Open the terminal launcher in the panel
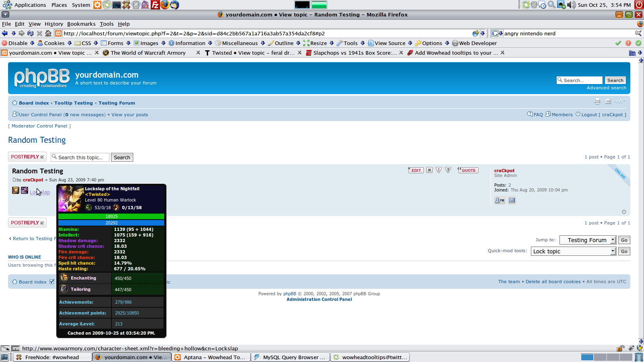This screenshot has height=362, width=644. (x=117, y=5)
